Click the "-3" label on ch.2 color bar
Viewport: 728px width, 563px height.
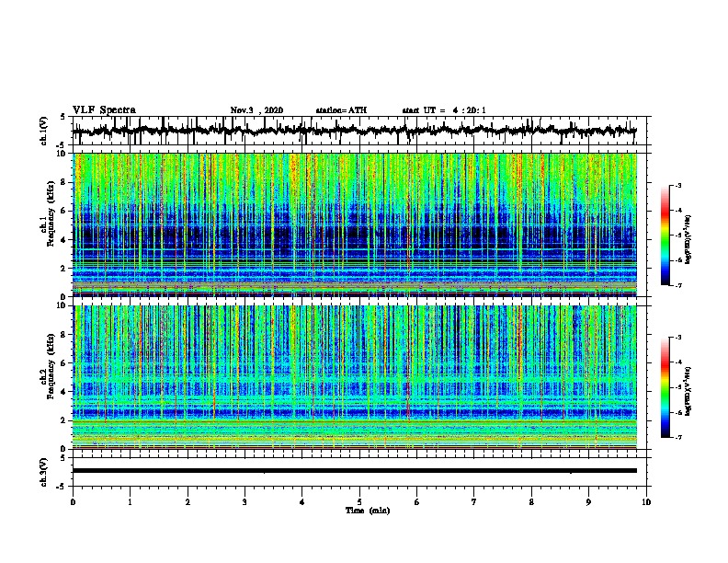coord(677,338)
